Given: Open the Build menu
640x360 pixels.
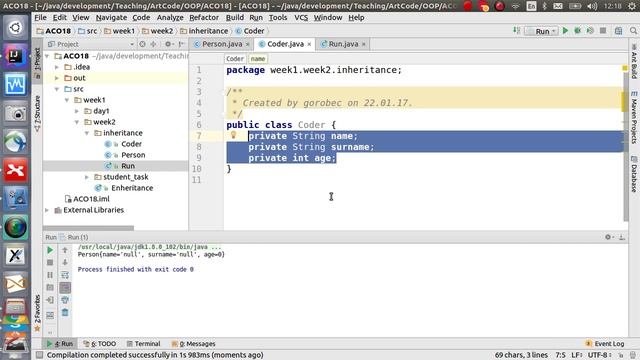Looking at the screenshot, I should click(x=235, y=18).
